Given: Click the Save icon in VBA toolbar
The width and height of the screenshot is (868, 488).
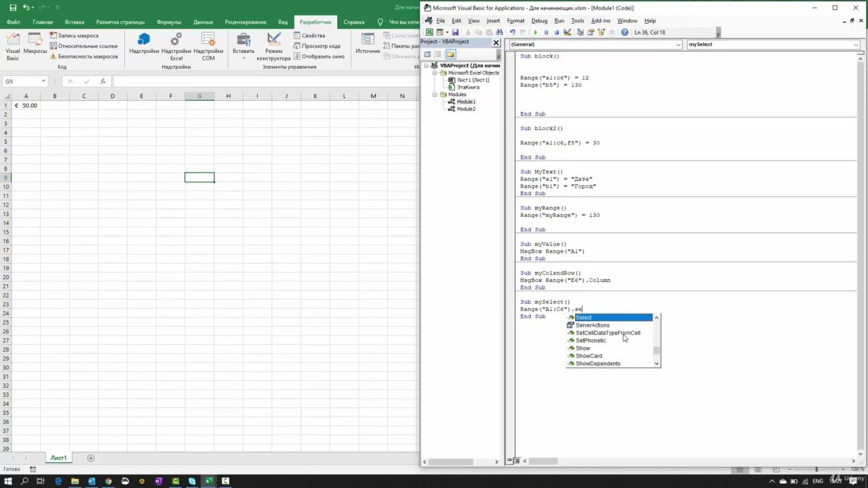Looking at the screenshot, I should tap(455, 33).
